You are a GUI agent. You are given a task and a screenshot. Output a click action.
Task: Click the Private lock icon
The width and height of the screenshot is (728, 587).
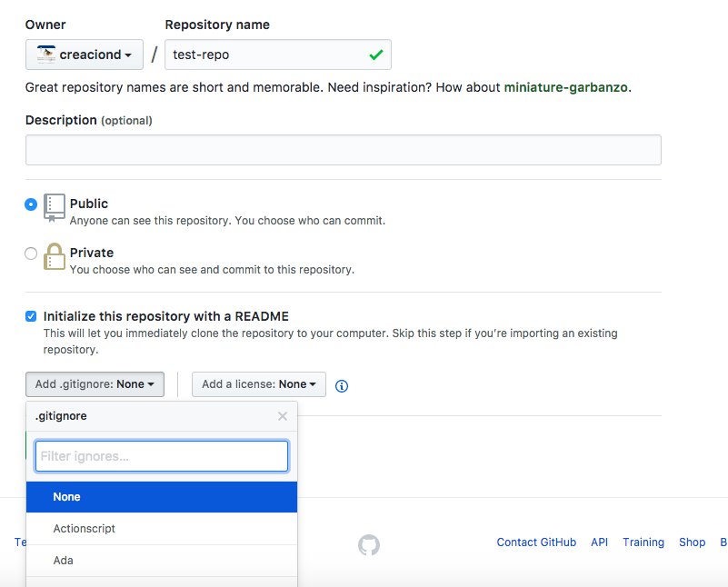pyautogui.click(x=55, y=256)
